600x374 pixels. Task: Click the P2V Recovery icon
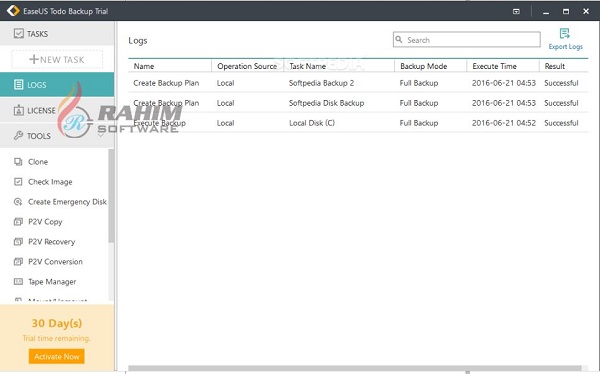(18, 242)
